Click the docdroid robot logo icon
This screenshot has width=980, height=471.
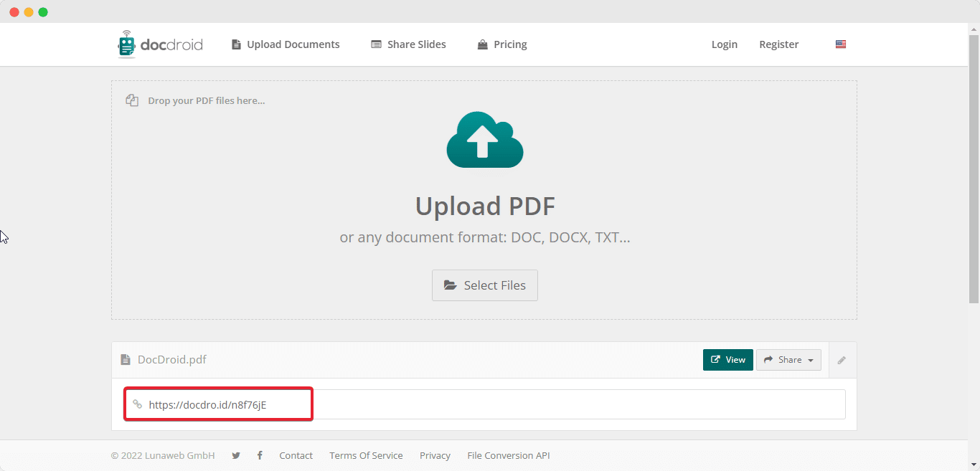coord(126,44)
